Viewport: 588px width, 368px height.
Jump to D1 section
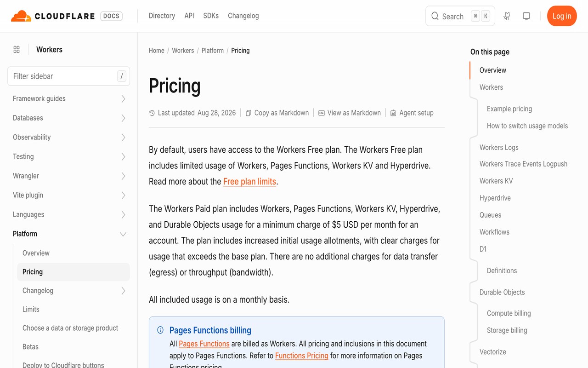click(x=483, y=249)
